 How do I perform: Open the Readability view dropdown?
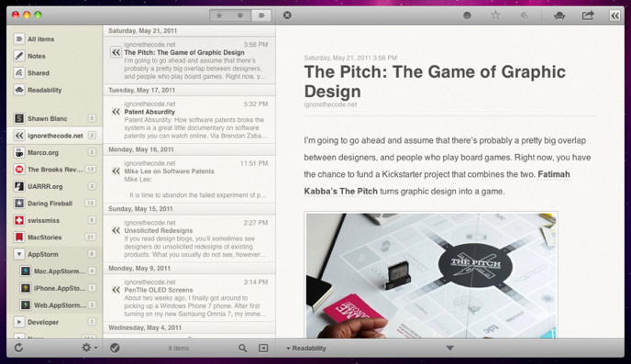(305, 348)
